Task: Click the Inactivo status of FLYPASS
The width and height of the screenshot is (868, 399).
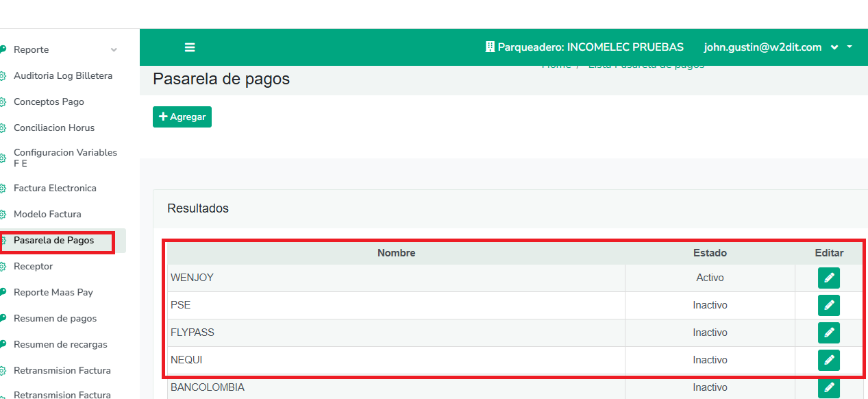Action: (710, 332)
